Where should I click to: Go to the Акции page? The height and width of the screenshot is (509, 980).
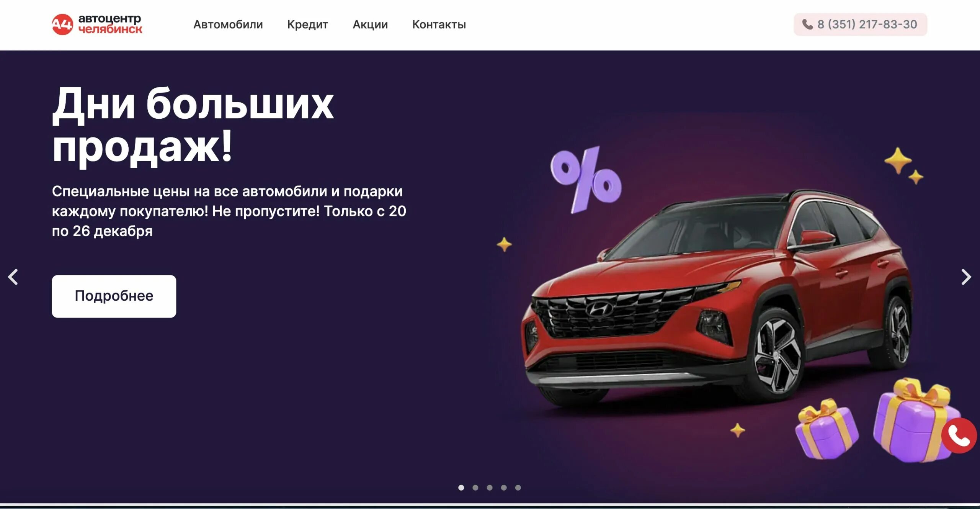370,25
